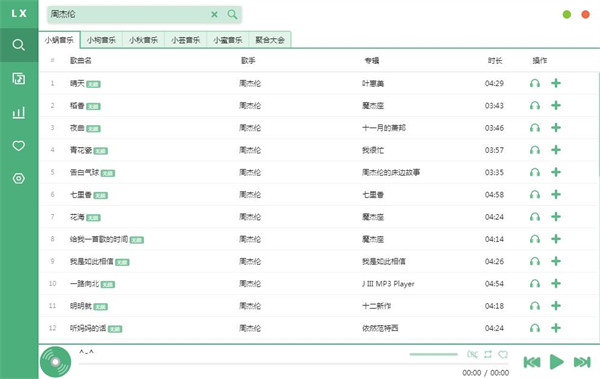Start playback with the play button
Screen dimensions: 600x379
click(x=556, y=362)
